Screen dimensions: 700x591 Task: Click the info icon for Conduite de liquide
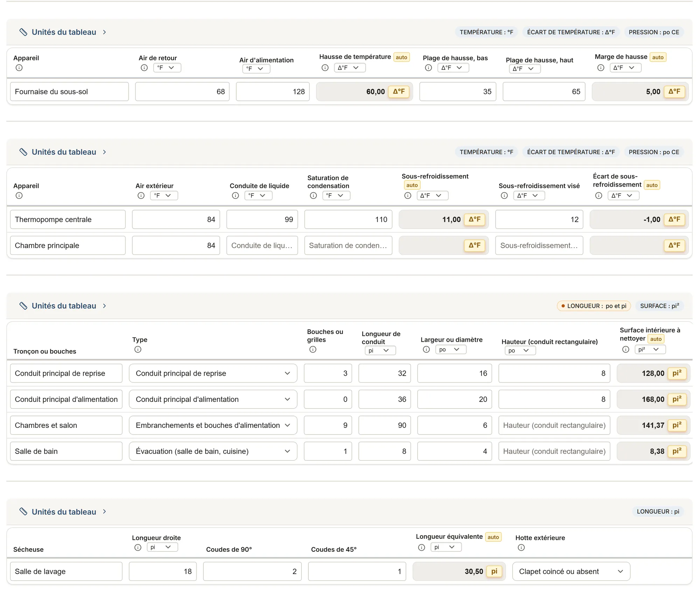236,196
